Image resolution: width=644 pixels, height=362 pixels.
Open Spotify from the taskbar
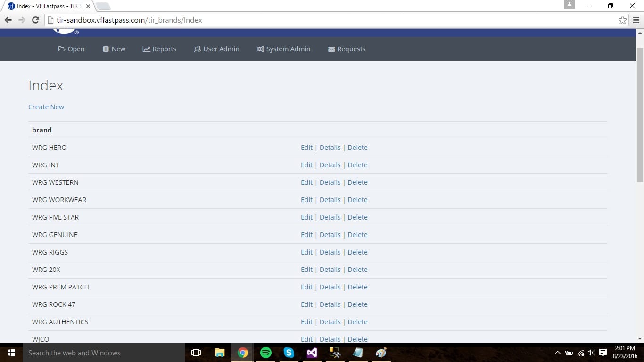pyautogui.click(x=266, y=353)
